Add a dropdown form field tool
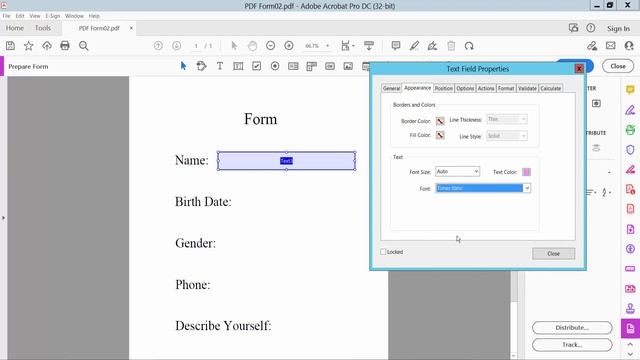 [311, 66]
